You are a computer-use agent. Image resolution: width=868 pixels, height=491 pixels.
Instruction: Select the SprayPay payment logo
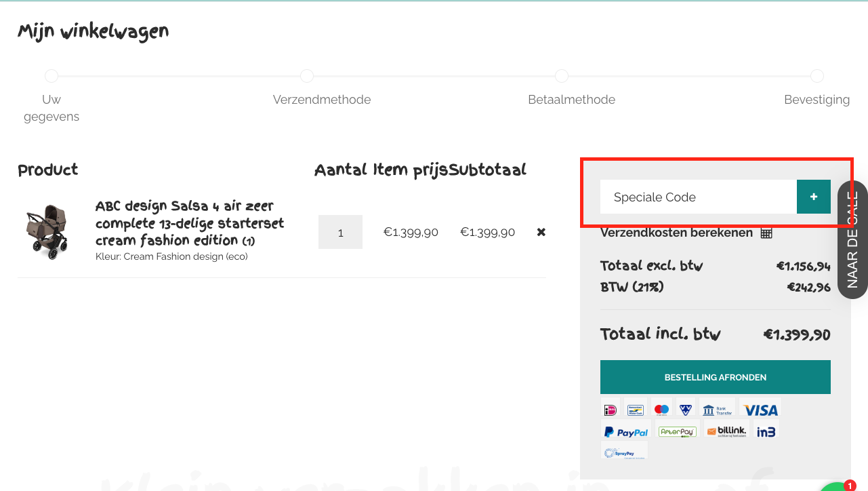(624, 452)
